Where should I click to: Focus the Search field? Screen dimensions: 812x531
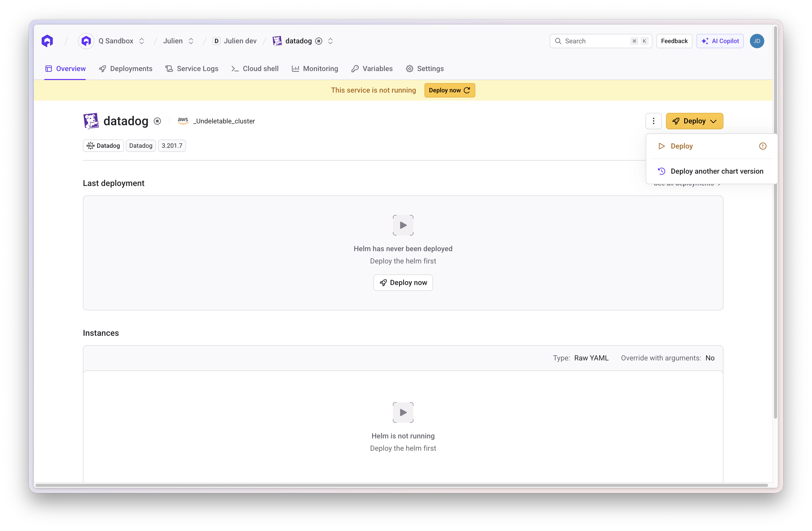(x=601, y=41)
